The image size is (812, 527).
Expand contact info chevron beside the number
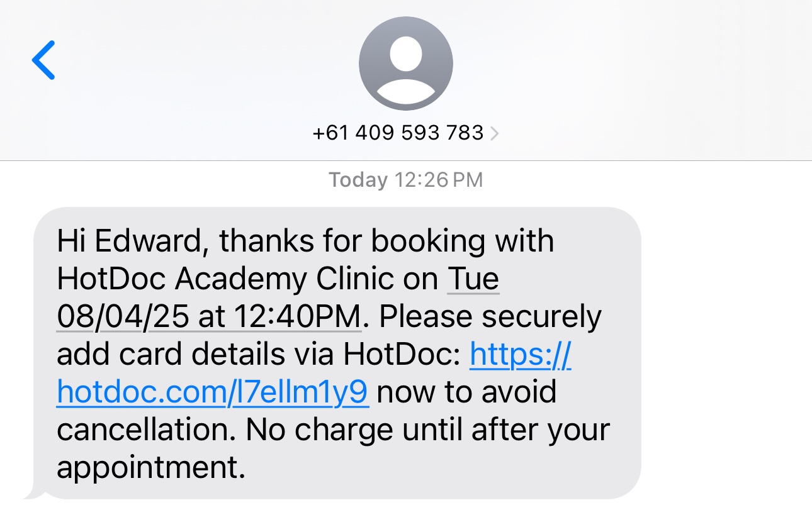(494, 133)
